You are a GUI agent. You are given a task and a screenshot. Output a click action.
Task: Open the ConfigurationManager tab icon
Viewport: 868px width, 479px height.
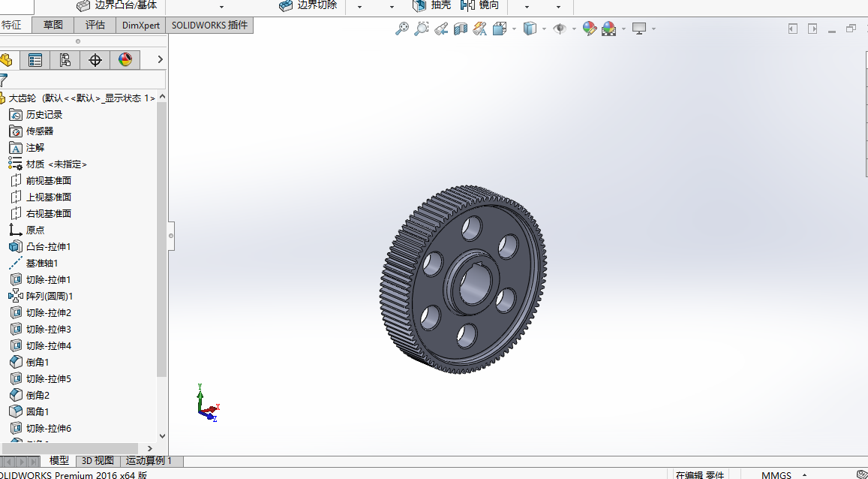point(65,60)
